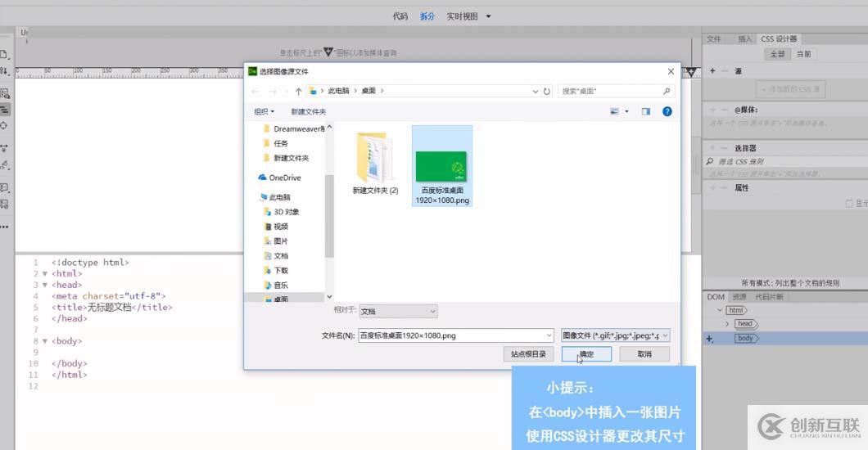Image resolution: width=868 pixels, height=450 pixels.
Task: Change the file view layout icon
Action: pos(614,111)
